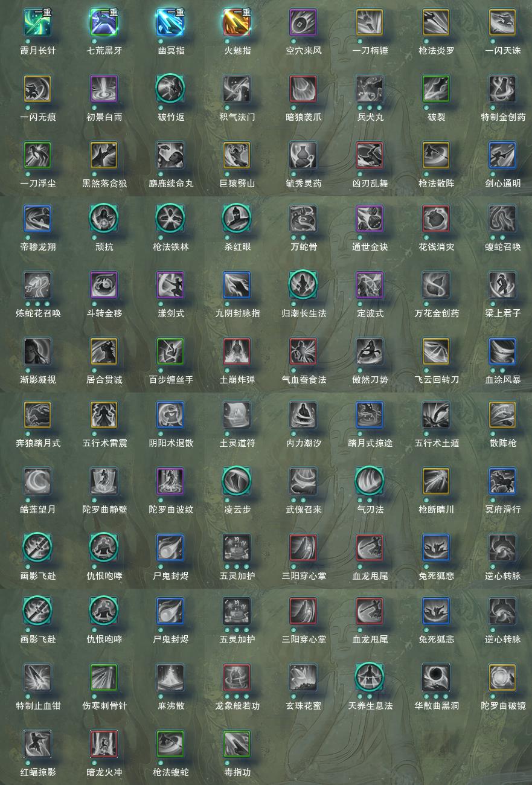The height and width of the screenshot is (785, 532).
Task: Click the 一刀柄锤 skill icon
Action: point(370,22)
